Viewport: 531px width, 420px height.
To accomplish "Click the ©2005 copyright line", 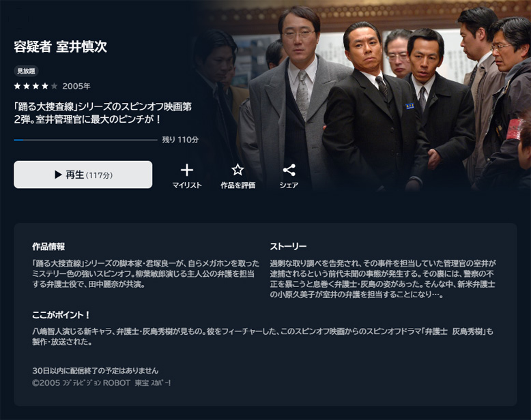I will (x=102, y=382).
